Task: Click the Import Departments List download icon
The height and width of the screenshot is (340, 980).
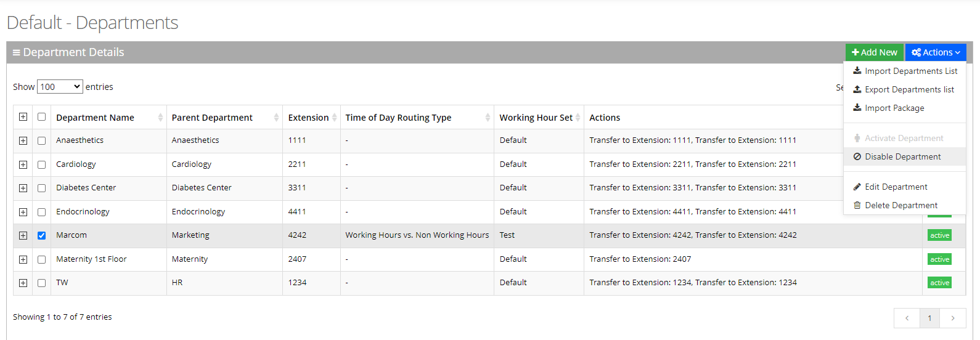Action: tap(857, 71)
